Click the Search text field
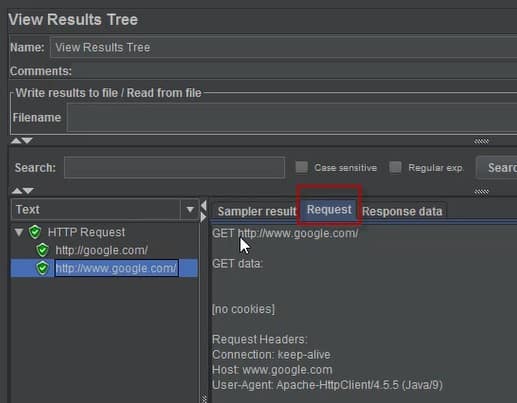The image size is (517, 403). tap(174, 167)
